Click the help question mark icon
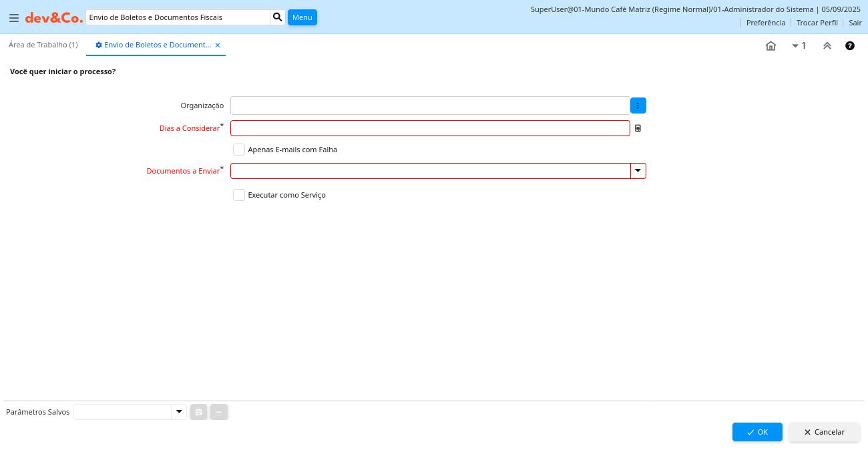The height and width of the screenshot is (450, 868). point(850,46)
